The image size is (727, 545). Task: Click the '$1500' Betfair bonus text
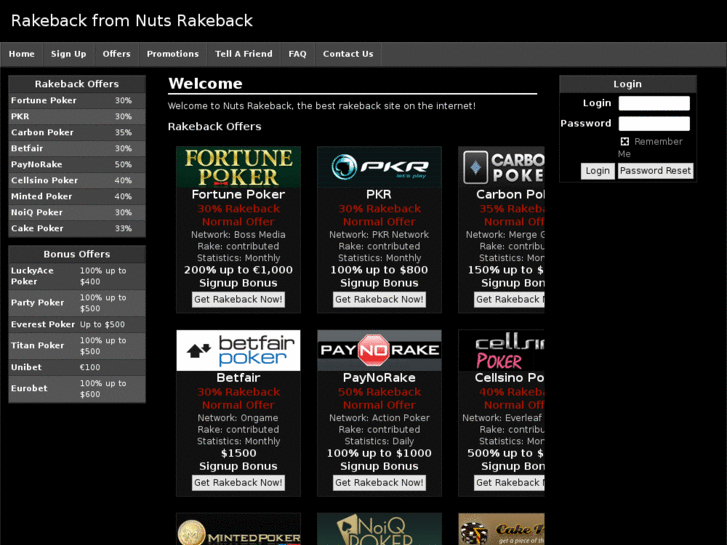(x=238, y=454)
